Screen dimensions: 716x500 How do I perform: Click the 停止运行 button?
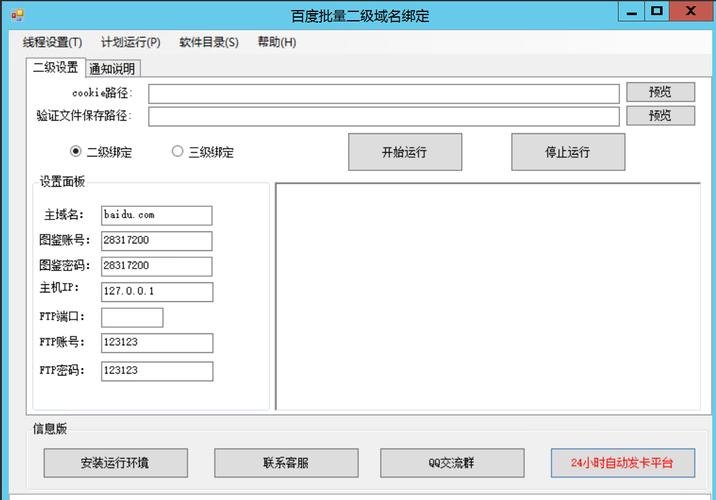click(568, 152)
